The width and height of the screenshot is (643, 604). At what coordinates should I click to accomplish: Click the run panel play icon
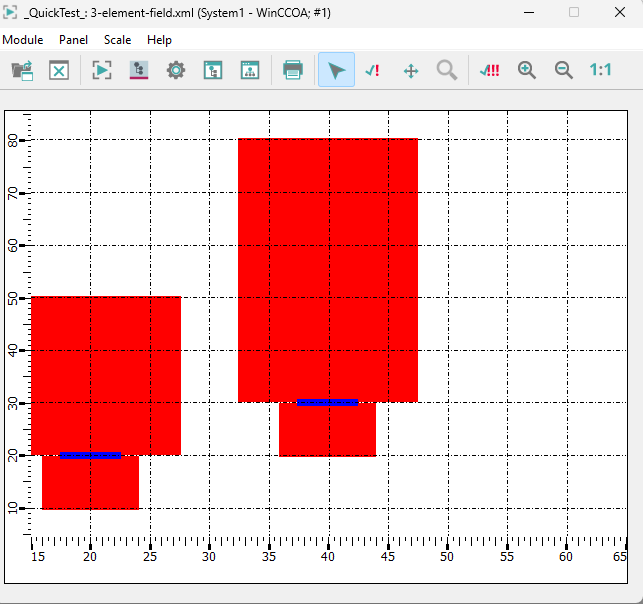click(101, 70)
